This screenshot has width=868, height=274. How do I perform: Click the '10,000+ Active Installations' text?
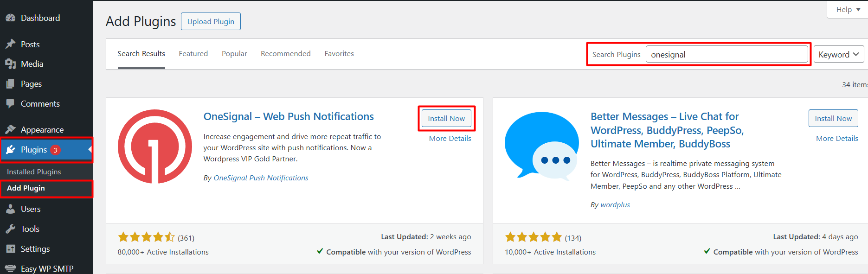550,252
